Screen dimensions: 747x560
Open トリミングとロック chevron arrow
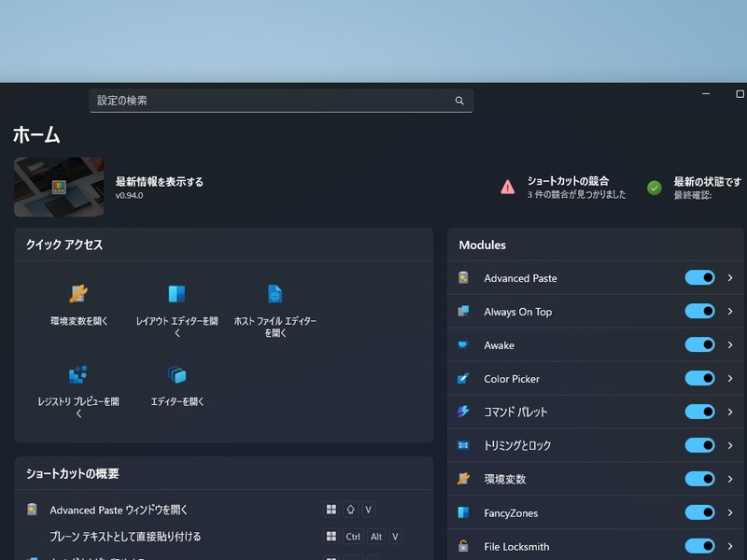pyautogui.click(x=730, y=445)
